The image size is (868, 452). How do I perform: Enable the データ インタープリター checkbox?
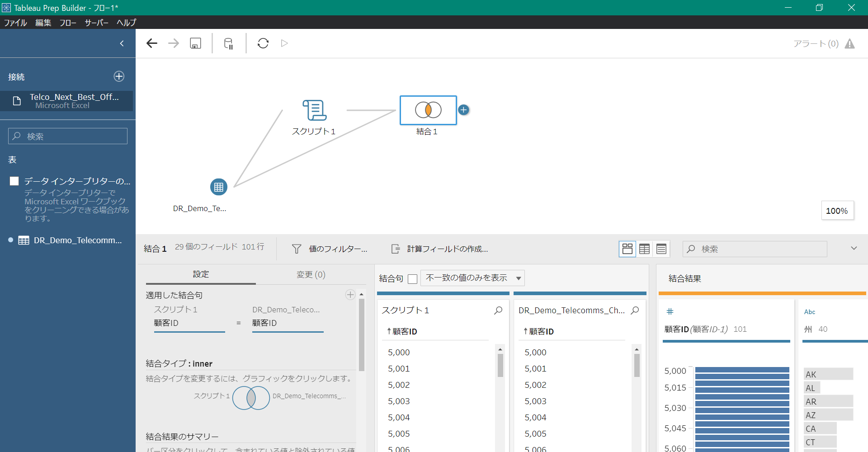coord(14,181)
